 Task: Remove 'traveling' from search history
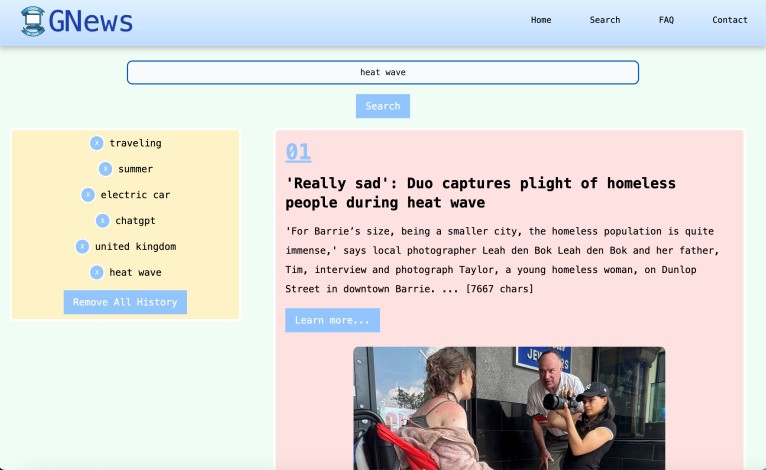point(96,143)
